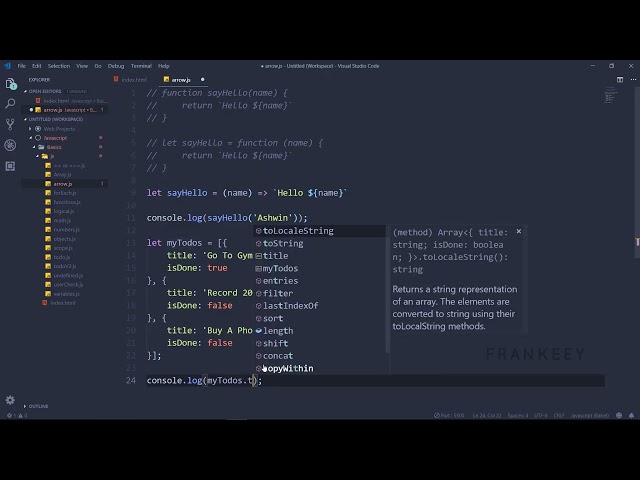Open todo.js in the file tree

(x=62, y=257)
